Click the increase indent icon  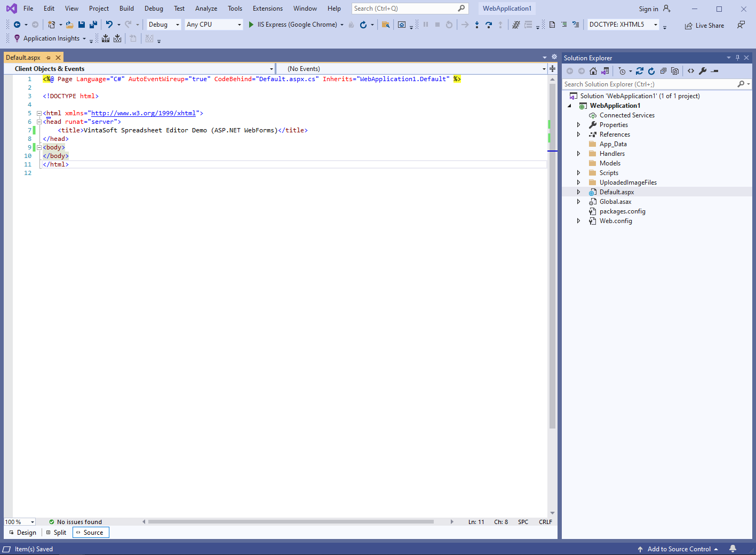click(564, 25)
